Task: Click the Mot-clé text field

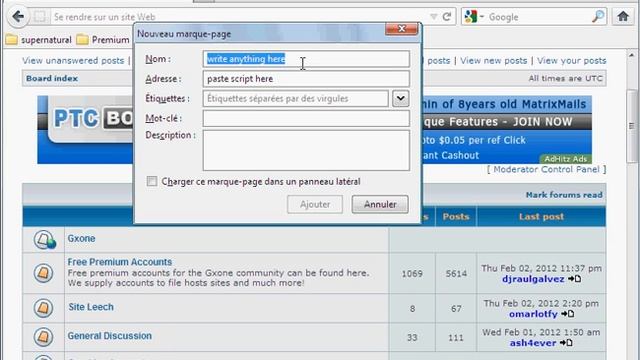Action: [306, 118]
